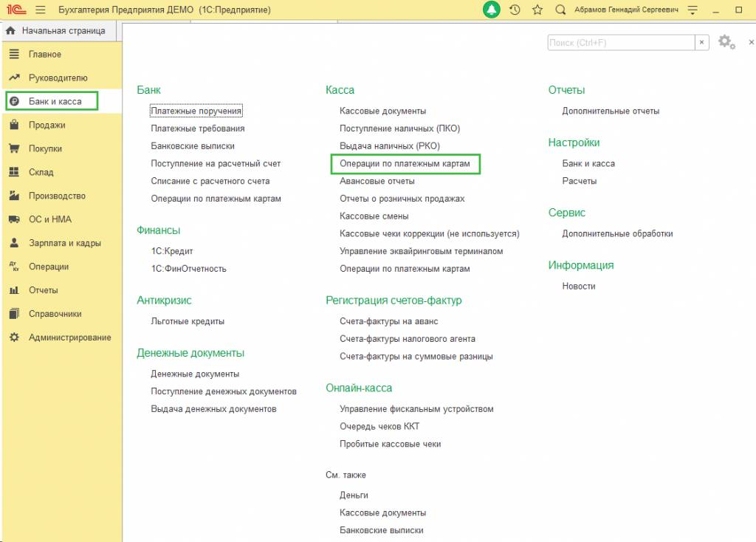This screenshot has height=542, width=756.
Task: Open Управление фискальным устройством
Action: coord(416,409)
